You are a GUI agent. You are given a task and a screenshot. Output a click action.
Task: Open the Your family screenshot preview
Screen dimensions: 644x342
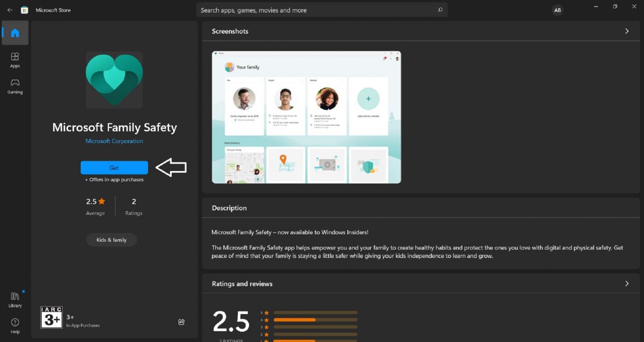tap(306, 117)
